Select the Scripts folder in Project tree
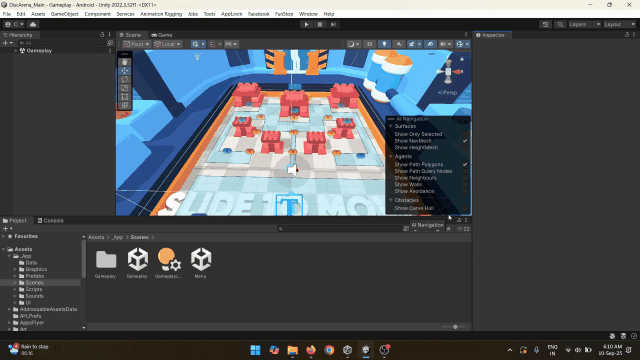Viewport: 640px width, 360px height. pos(34,289)
